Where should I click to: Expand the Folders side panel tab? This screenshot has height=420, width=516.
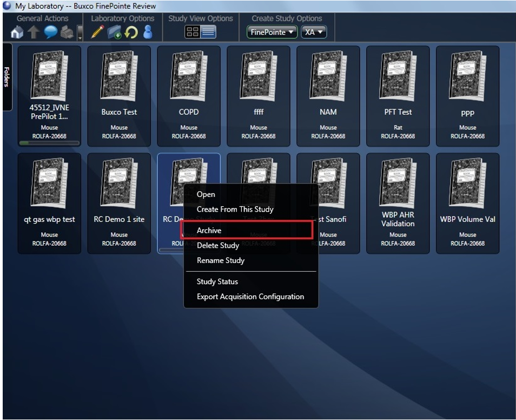click(x=7, y=77)
